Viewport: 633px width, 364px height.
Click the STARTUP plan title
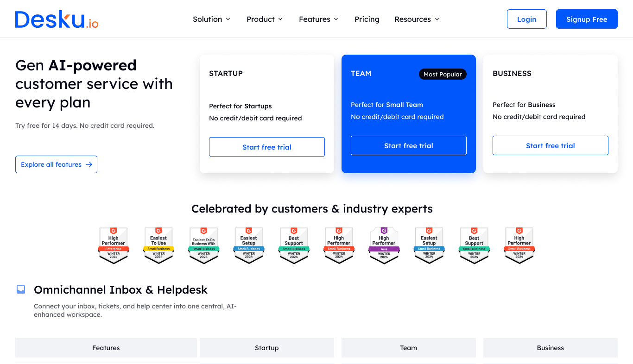(226, 73)
